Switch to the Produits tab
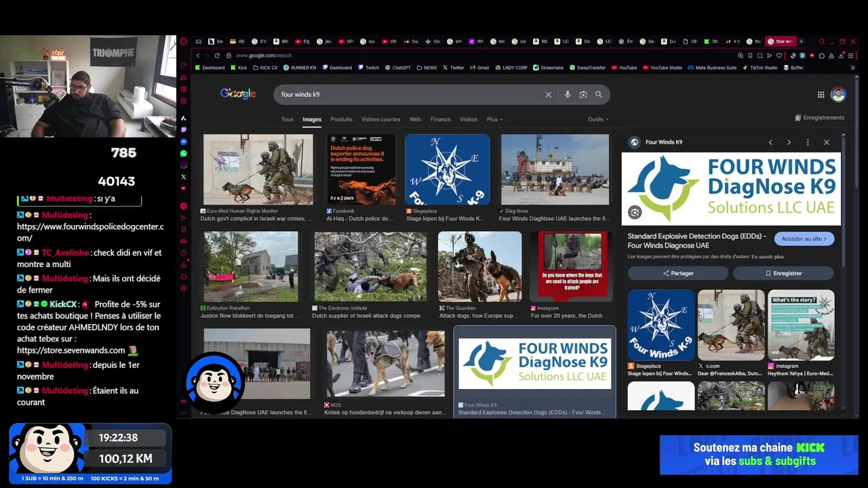 tap(341, 119)
